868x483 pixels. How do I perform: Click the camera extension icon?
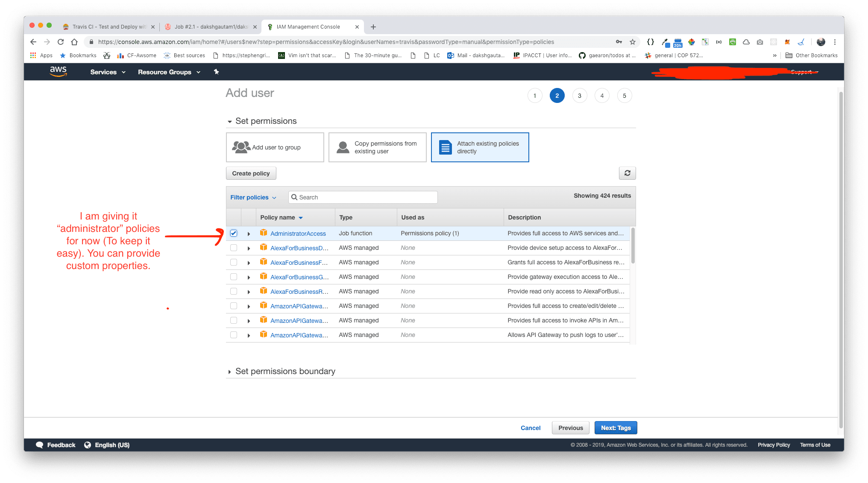(x=760, y=42)
